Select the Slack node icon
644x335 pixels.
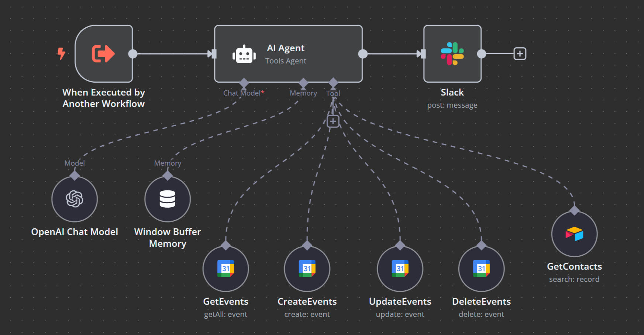(x=452, y=54)
